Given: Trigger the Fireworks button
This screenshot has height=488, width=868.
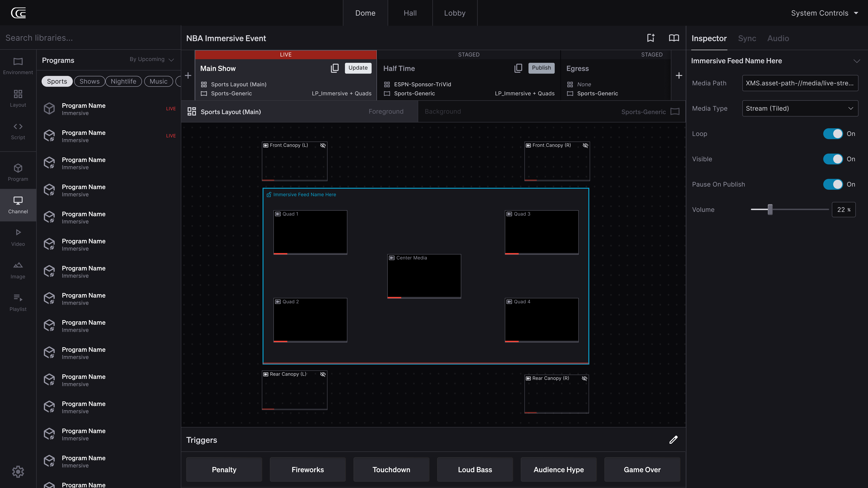Looking at the screenshot, I should tap(307, 469).
